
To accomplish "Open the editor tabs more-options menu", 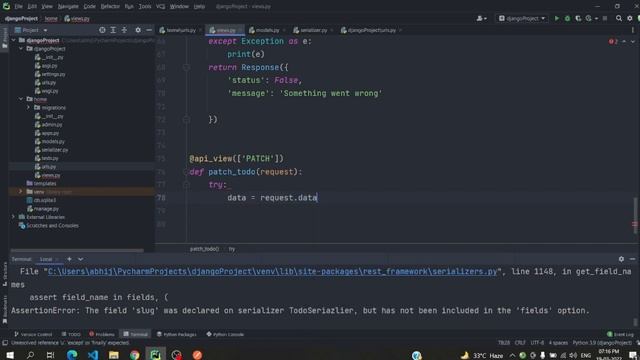I will pyautogui.click(x=633, y=30).
